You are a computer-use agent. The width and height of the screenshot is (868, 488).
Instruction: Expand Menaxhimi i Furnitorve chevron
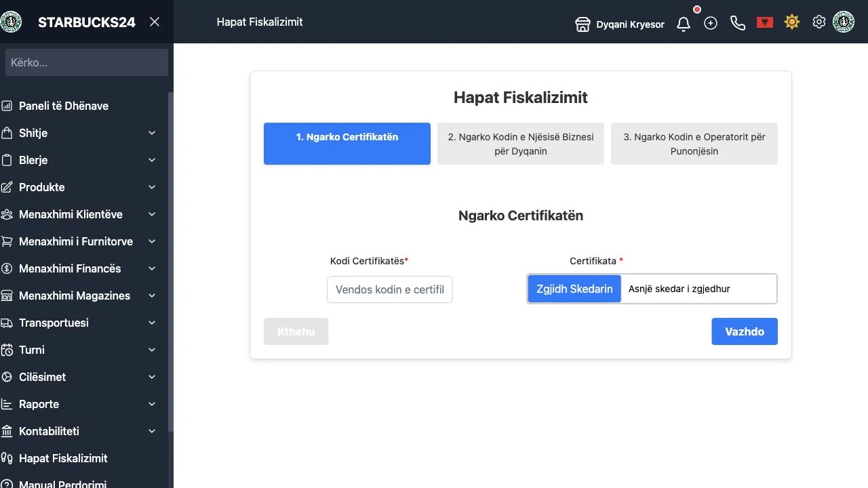[x=152, y=241]
